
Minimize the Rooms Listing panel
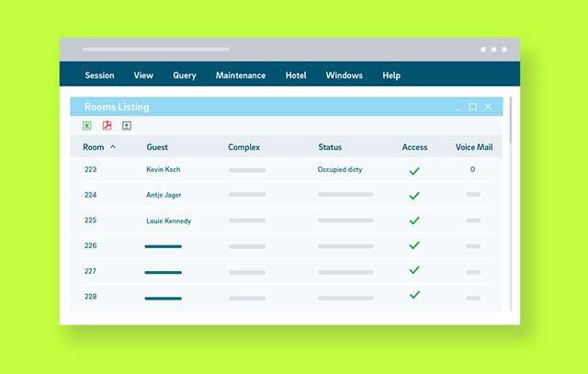pos(458,108)
